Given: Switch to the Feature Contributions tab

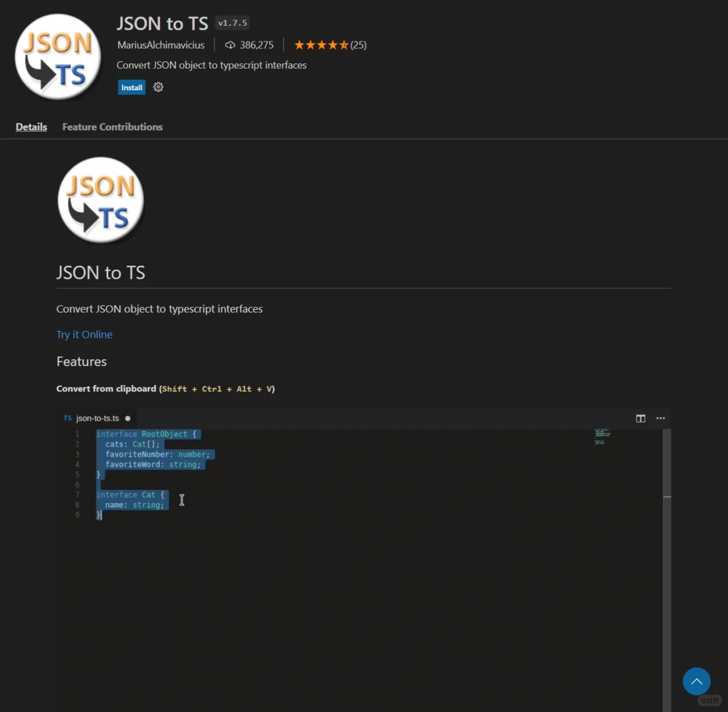Looking at the screenshot, I should pyautogui.click(x=112, y=127).
